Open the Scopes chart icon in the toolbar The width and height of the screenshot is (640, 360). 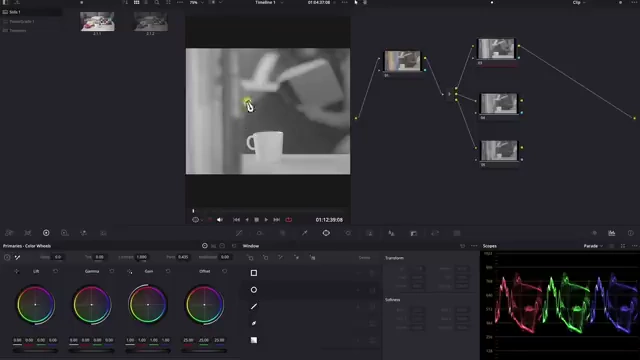tap(611, 233)
